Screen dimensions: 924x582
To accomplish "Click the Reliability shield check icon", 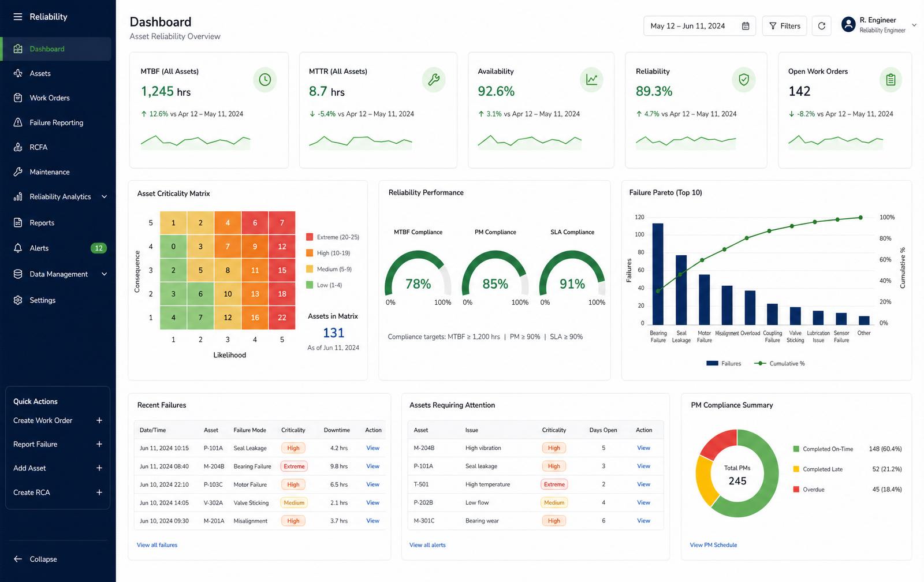I will pyautogui.click(x=744, y=80).
